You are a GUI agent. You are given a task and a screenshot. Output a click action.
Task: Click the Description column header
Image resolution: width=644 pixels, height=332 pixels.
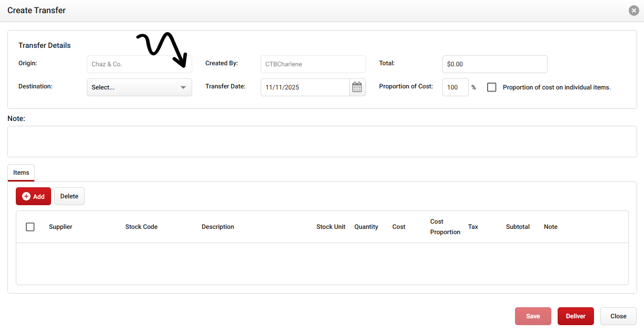[x=217, y=227]
